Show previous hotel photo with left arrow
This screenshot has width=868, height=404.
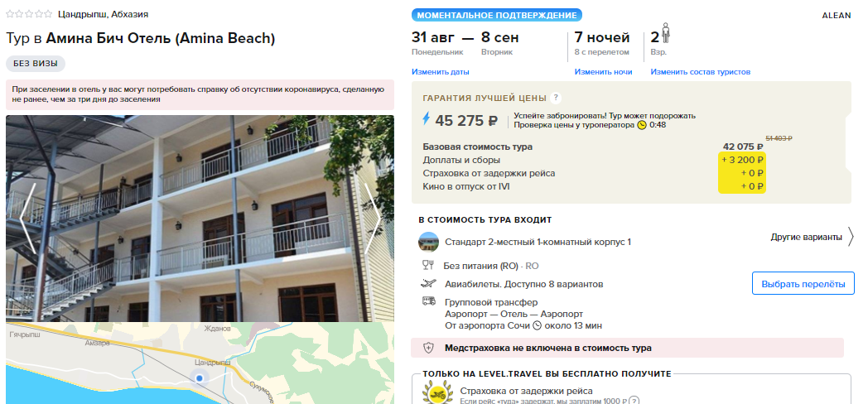click(x=27, y=219)
